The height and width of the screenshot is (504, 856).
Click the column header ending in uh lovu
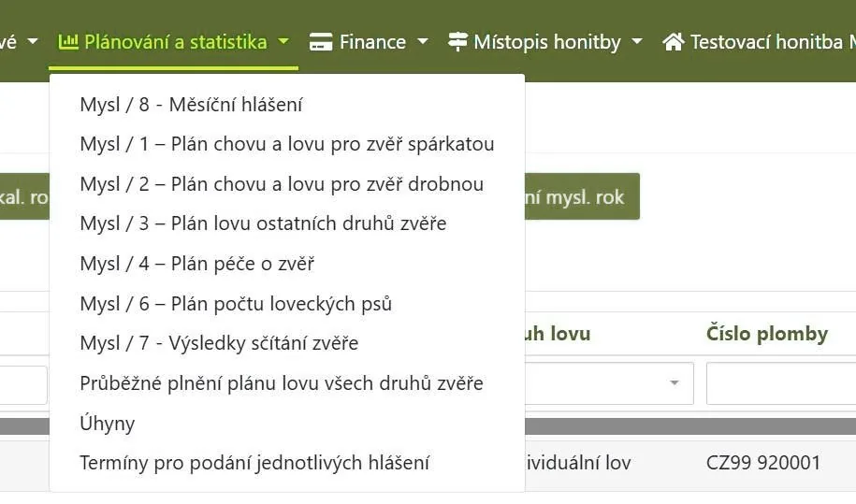(558, 333)
